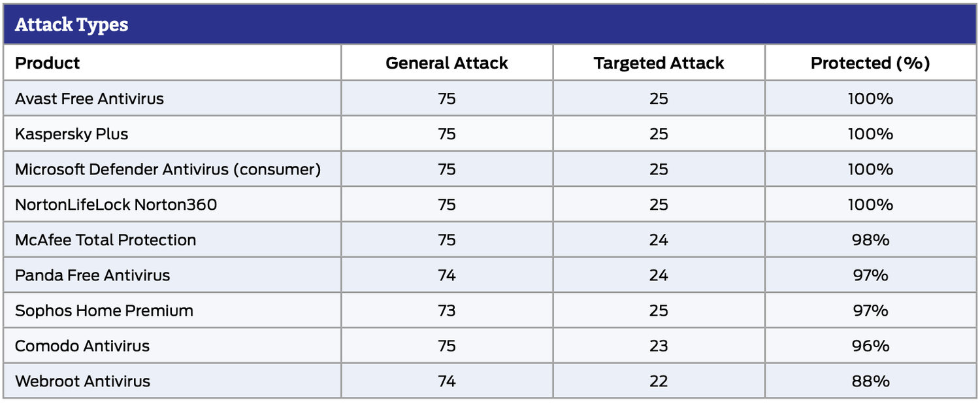980x404 pixels.
Task: Click the Avast Free Antivirus product name
Action: (x=90, y=99)
